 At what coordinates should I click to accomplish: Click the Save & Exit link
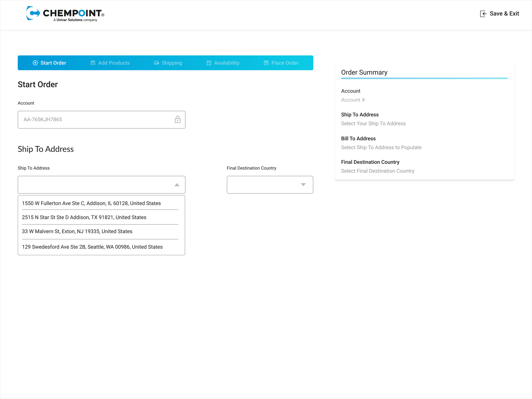click(499, 14)
